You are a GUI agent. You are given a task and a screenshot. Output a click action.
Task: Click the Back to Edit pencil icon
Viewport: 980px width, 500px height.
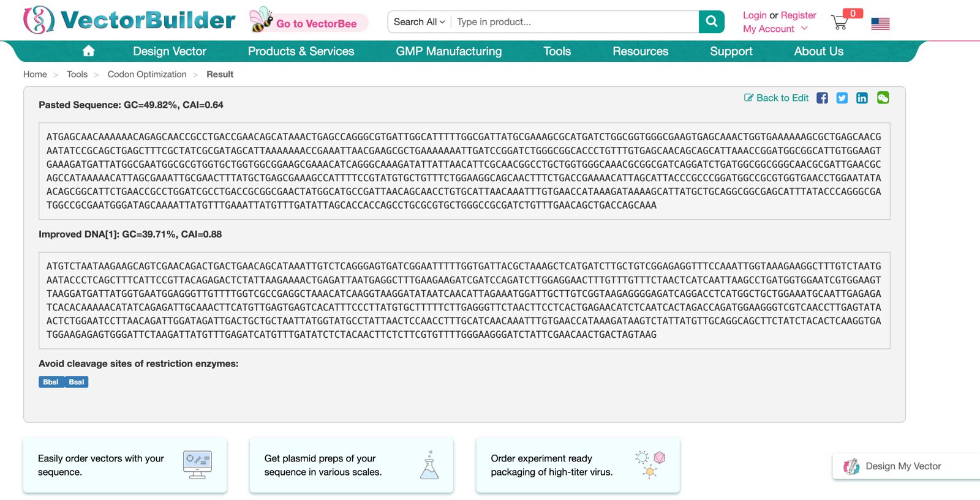click(748, 98)
